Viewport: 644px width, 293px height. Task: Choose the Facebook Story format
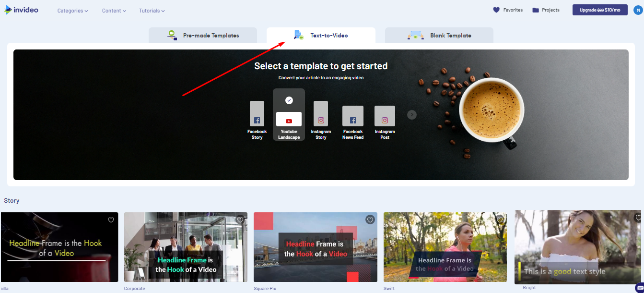click(257, 121)
